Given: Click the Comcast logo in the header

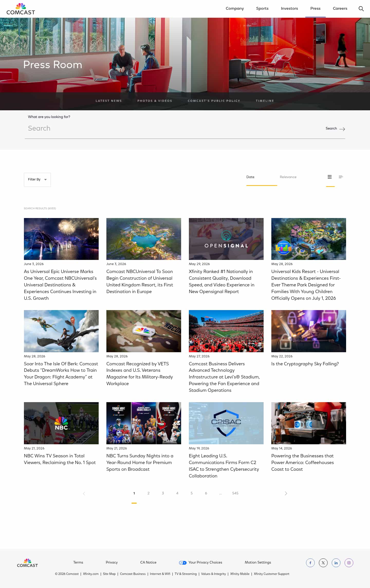Looking at the screenshot, I should coord(21,9).
